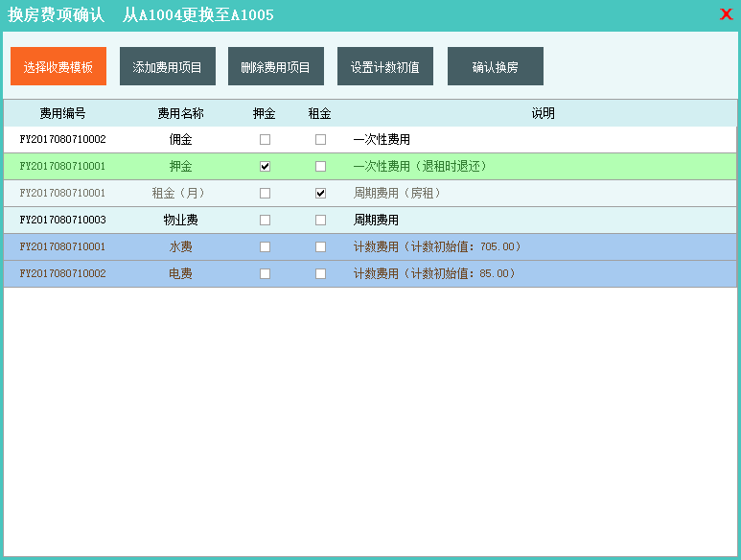The height and width of the screenshot is (560, 741).
Task: Click the 说明 column header
Action: (543, 113)
